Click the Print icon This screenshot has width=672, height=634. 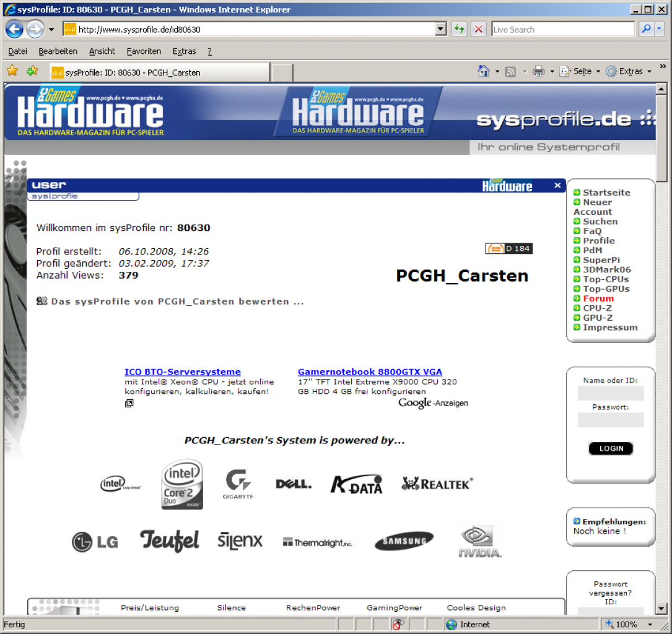538,71
